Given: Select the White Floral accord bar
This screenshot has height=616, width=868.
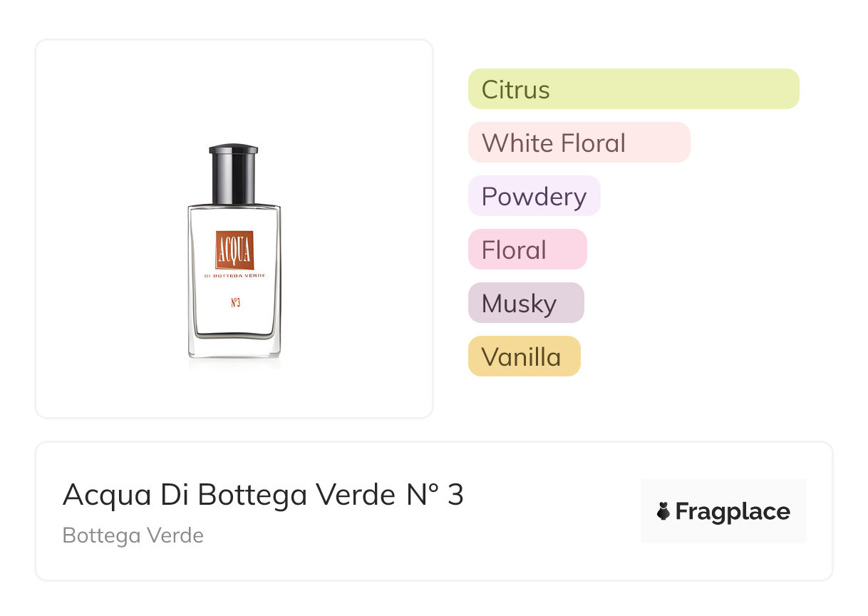Looking at the screenshot, I should [579, 143].
